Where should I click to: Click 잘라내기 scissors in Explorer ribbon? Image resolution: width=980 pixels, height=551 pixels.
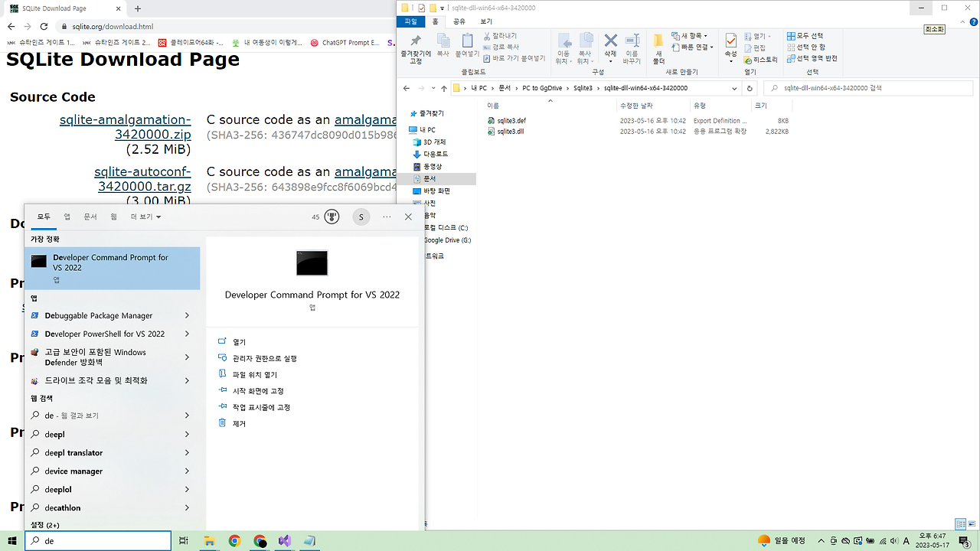[x=501, y=36]
